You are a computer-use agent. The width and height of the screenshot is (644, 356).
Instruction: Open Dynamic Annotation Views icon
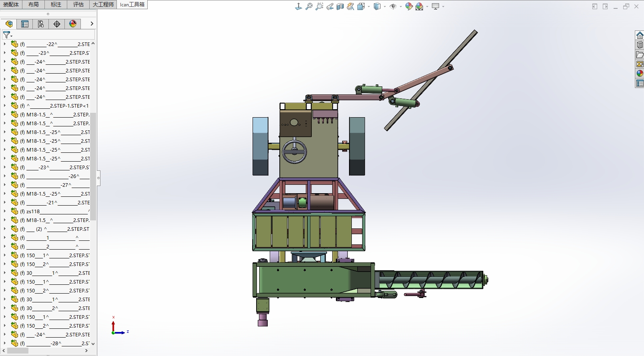click(351, 6)
